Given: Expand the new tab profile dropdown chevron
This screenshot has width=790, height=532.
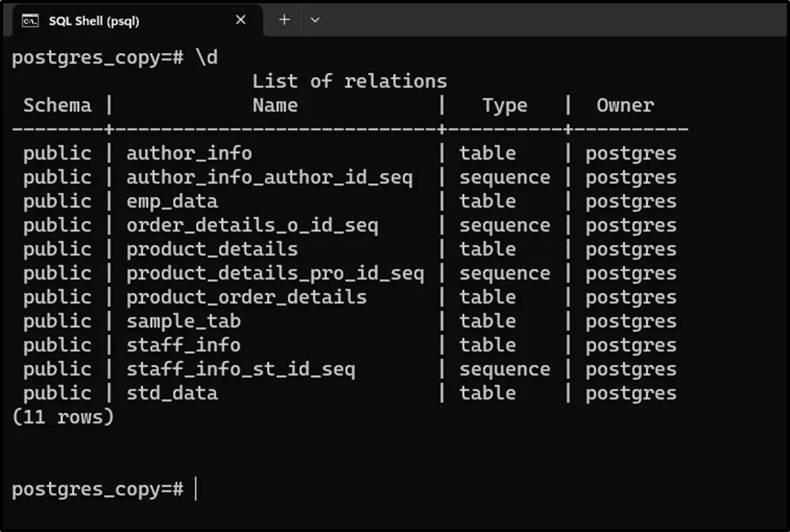Looking at the screenshot, I should click(x=315, y=20).
